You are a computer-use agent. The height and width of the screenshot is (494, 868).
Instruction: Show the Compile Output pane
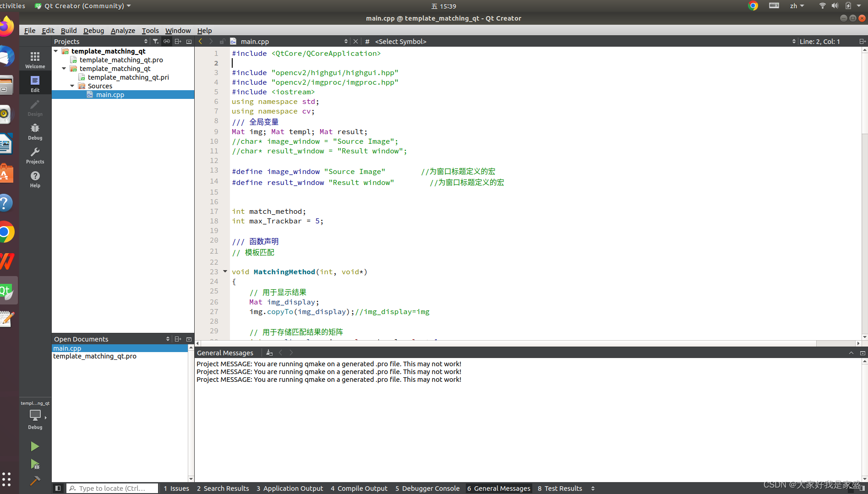359,489
